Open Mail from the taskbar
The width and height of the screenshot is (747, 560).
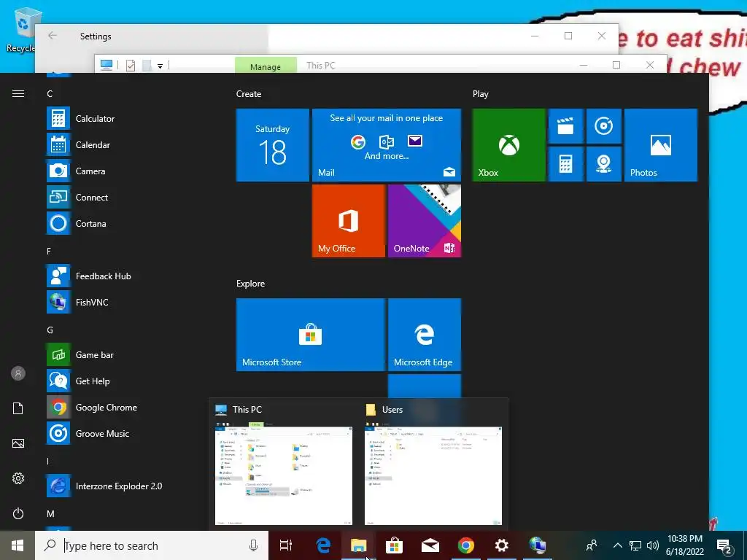tap(430, 545)
